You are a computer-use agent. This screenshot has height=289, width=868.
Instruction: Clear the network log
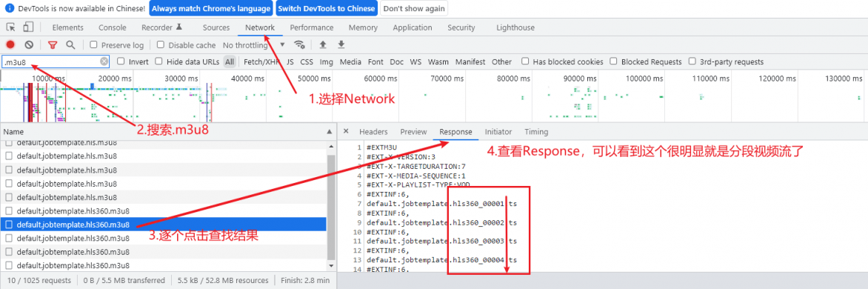[x=29, y=45]
